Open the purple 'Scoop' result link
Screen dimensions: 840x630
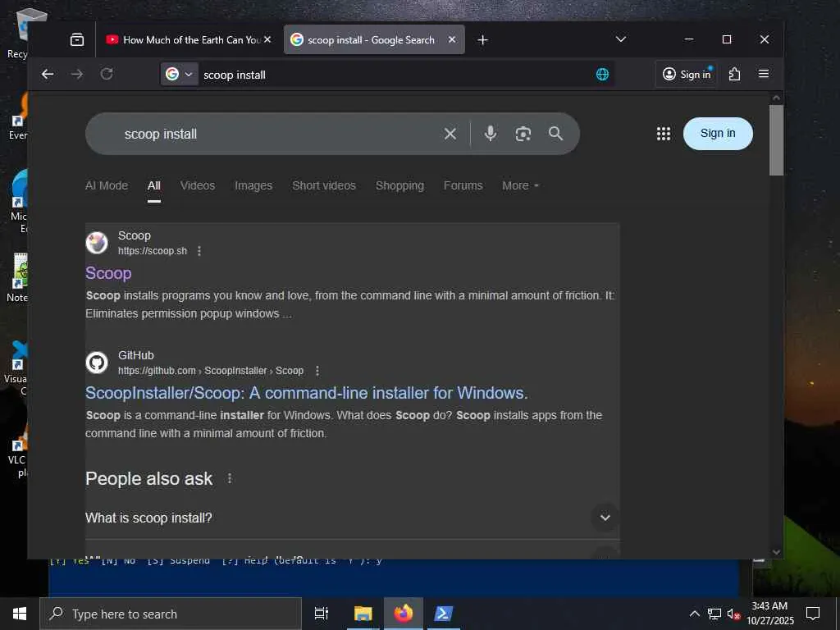point(108,273)
